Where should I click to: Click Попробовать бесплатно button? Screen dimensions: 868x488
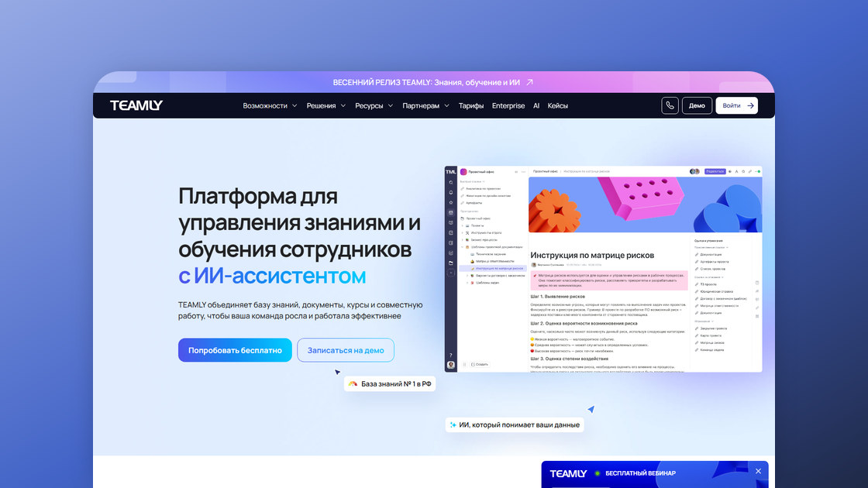click(x=235, y=350)
